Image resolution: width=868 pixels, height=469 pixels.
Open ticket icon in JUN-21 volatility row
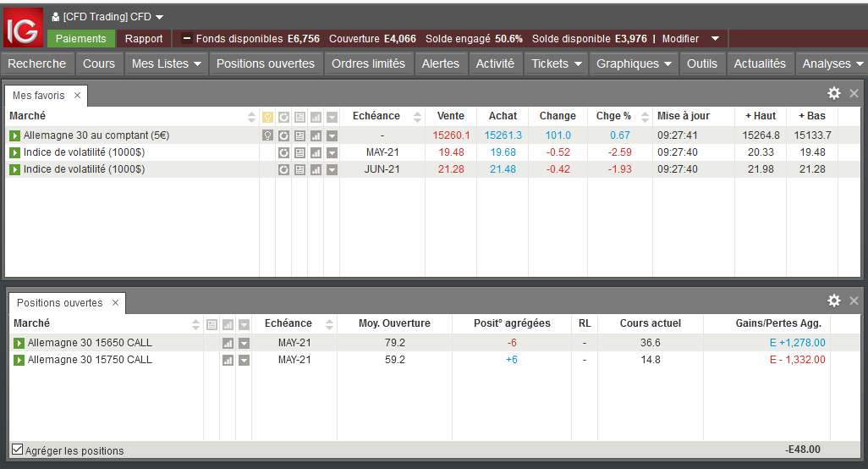pyautogui.click(x=299, y=169)
